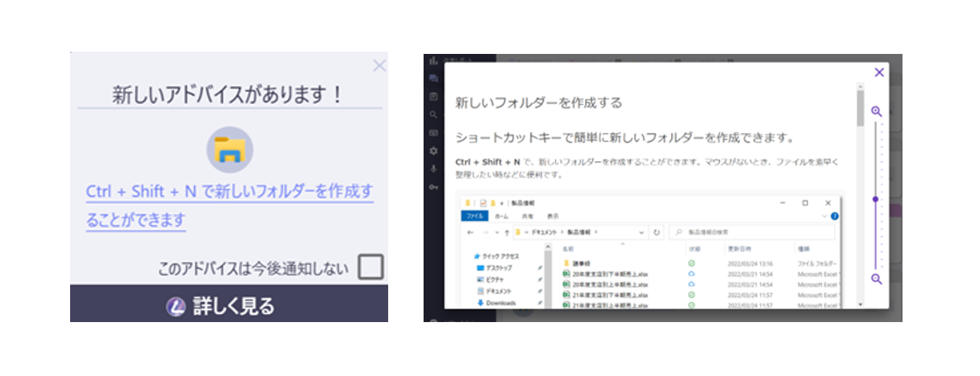Select the ホーム tab in Explorer screenshot
Screen dimensions: 980x376
click(x=502, y=216)
